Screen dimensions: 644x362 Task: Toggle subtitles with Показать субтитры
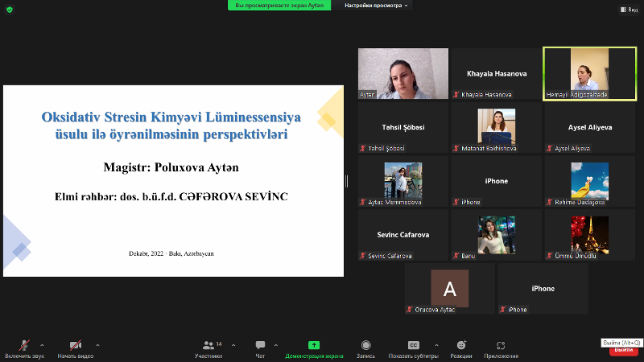pos(413,345)
